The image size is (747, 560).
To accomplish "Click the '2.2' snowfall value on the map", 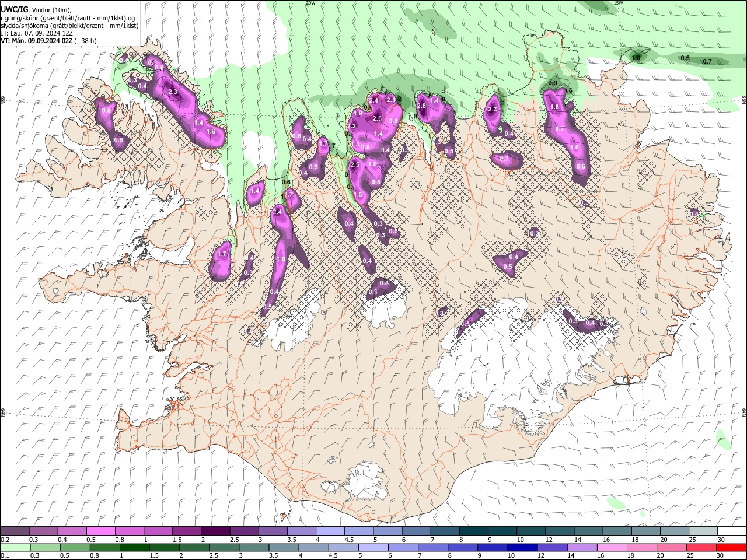I will [352, 126].
